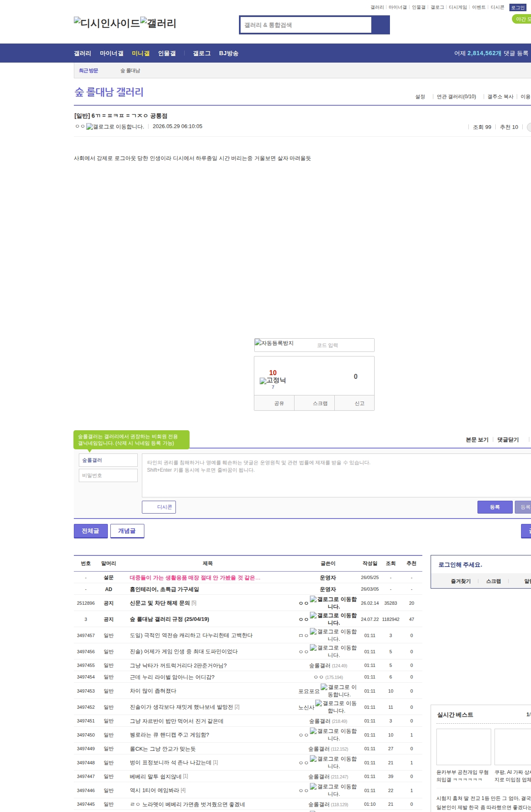The width and height of the screenshot is (531, 812).
Task: Open the 갤러리 main nav menu
Action: click(x=83, y=53)
